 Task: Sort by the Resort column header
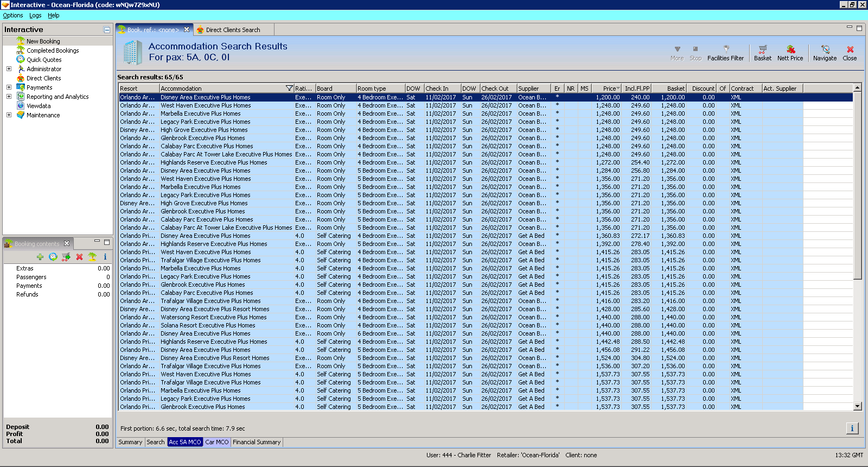coord(139,89)
